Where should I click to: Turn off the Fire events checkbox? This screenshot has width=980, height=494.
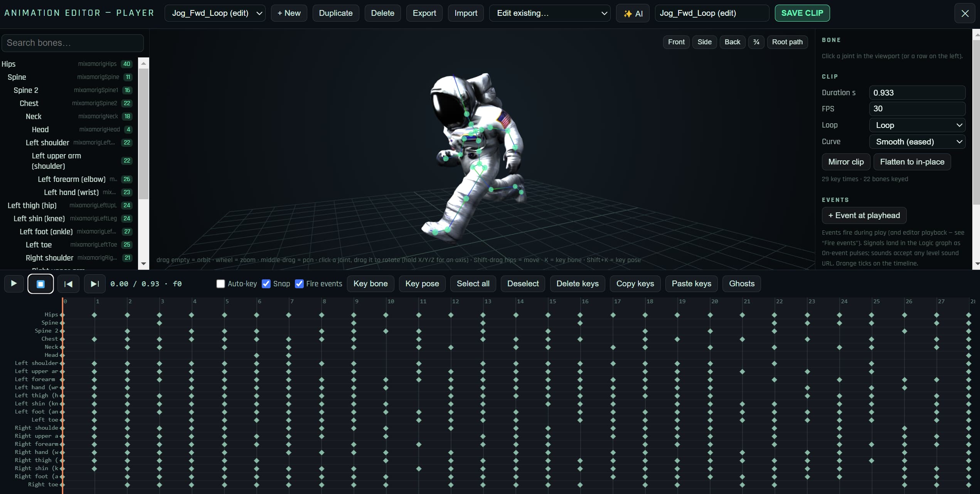click(299, 284)
